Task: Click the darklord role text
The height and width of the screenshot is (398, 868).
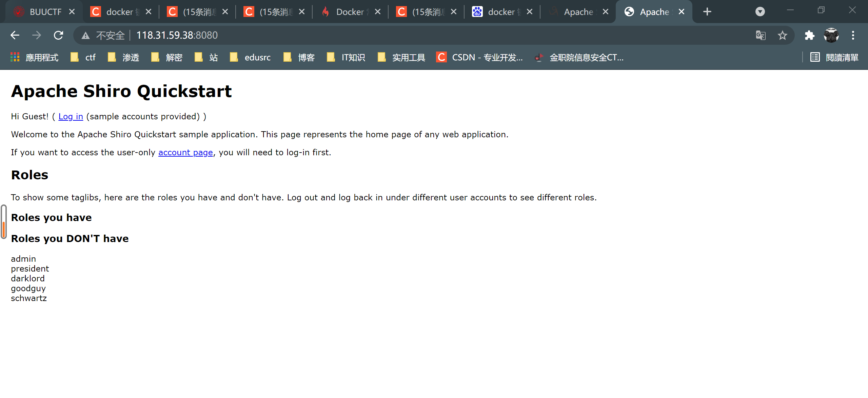Action: click(x=28, y=279)
